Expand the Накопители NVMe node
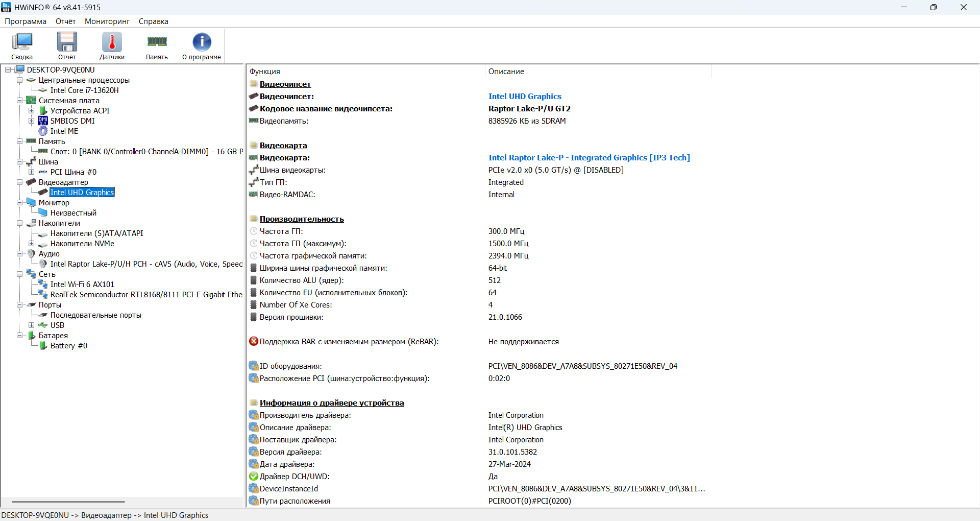The width and height of the screenshot is (980, 521). [31, 244]
